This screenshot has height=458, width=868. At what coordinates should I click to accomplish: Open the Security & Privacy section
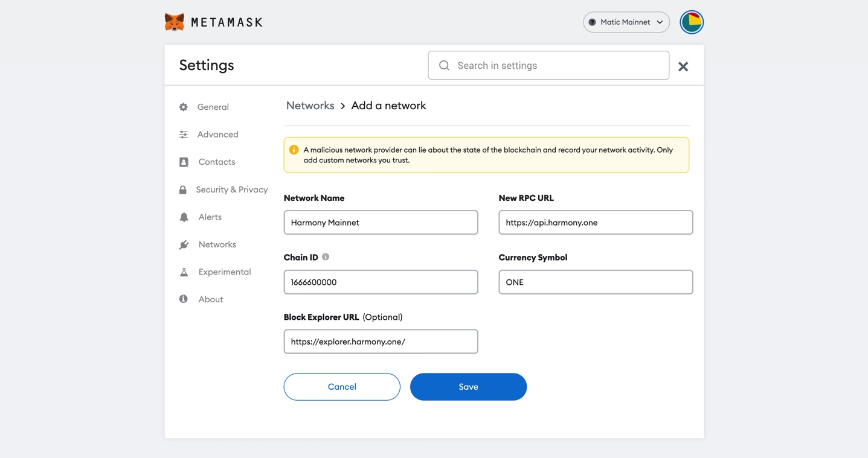coord(231,189)
